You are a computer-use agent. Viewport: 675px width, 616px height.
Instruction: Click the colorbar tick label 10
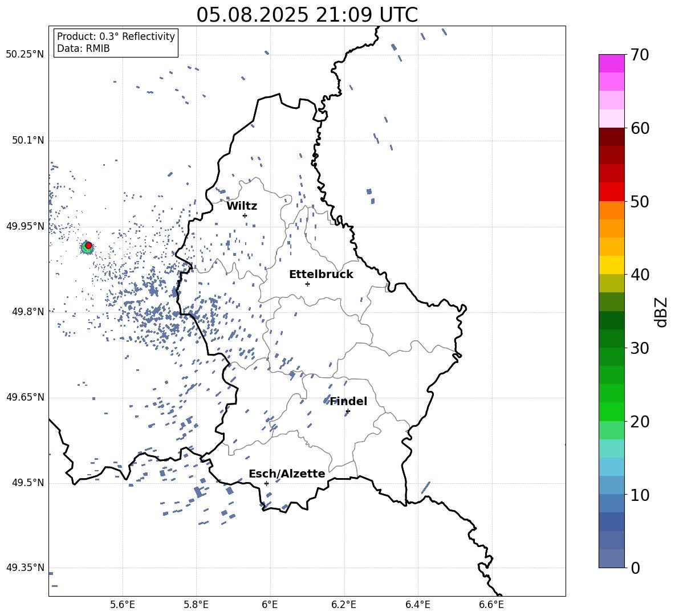640,495
